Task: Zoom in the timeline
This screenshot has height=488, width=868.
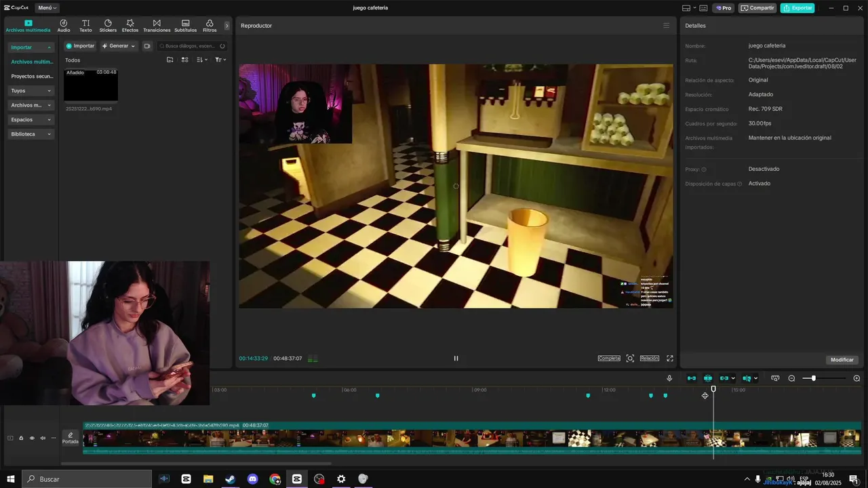Action: (856, 378)
